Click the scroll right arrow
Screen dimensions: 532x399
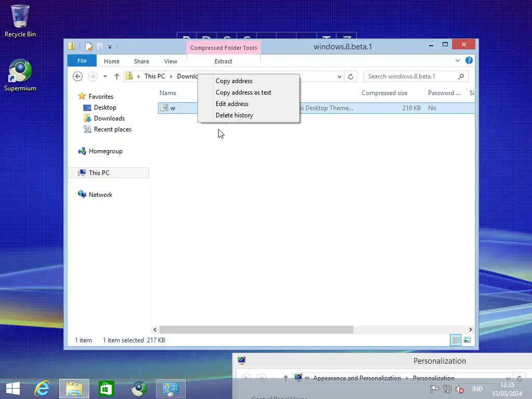click(470, 329)
